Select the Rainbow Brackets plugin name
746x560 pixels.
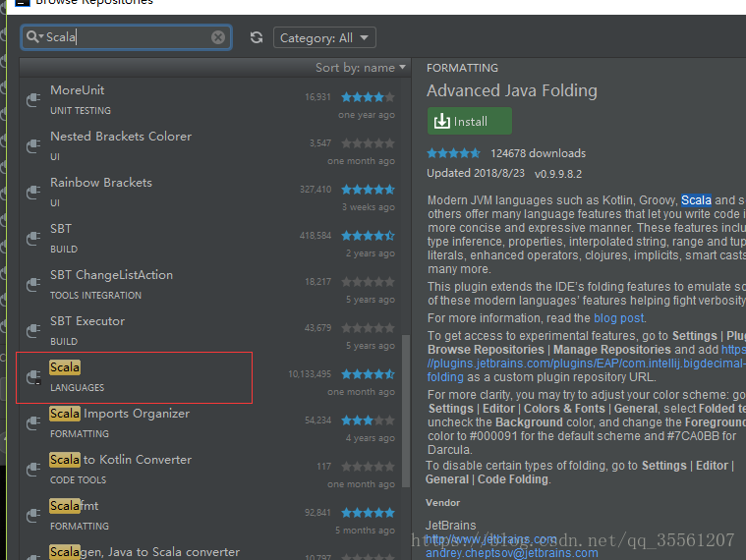pos(101,182)
